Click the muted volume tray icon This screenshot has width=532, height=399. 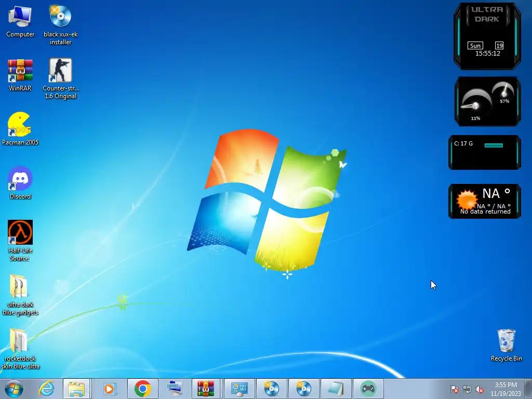click(x=480, y=390)
